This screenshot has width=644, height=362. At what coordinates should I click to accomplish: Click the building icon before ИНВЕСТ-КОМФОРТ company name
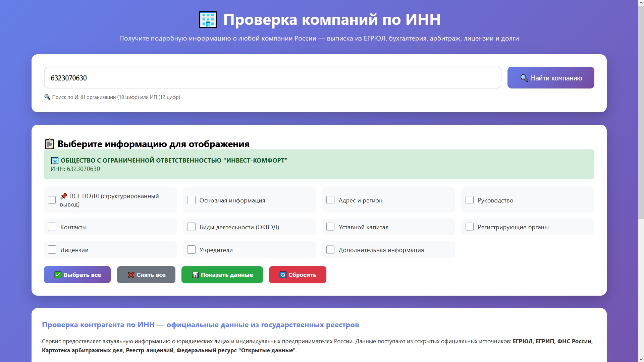[x=55, y=161]
